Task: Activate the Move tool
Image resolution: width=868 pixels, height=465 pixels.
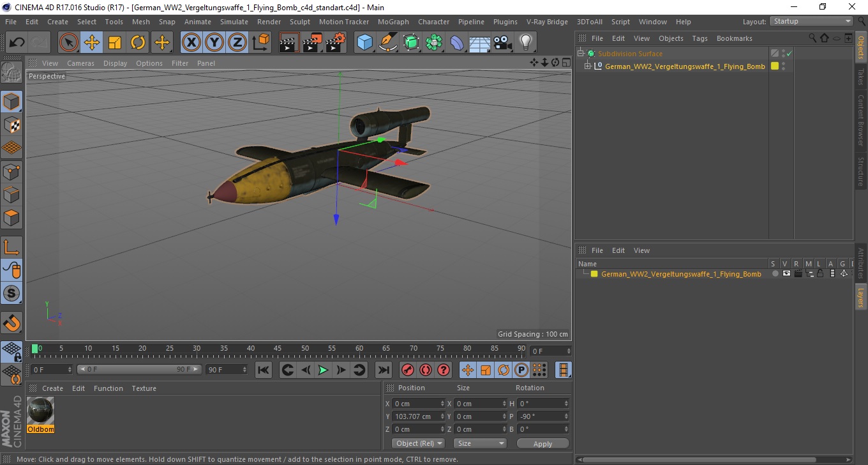Action: pyautogui.click(x=92, y=43)
